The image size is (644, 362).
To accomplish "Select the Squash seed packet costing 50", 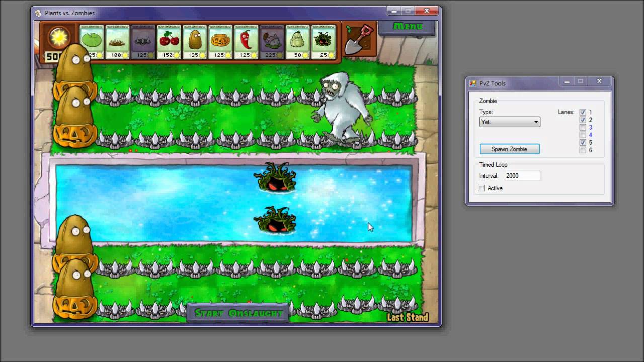I will coord(297,42).
